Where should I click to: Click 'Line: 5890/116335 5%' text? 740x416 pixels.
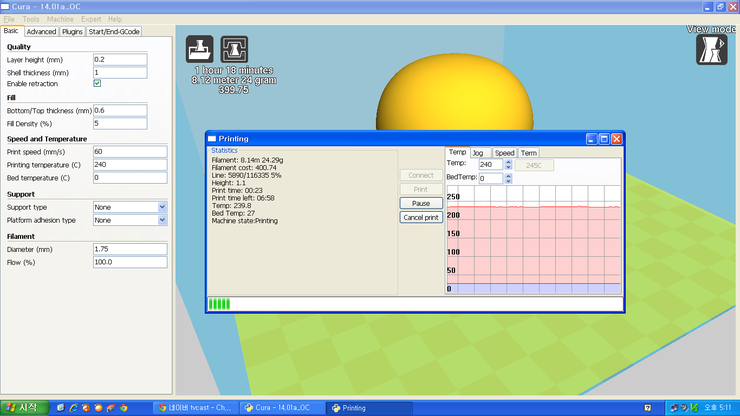coord(246,176)
